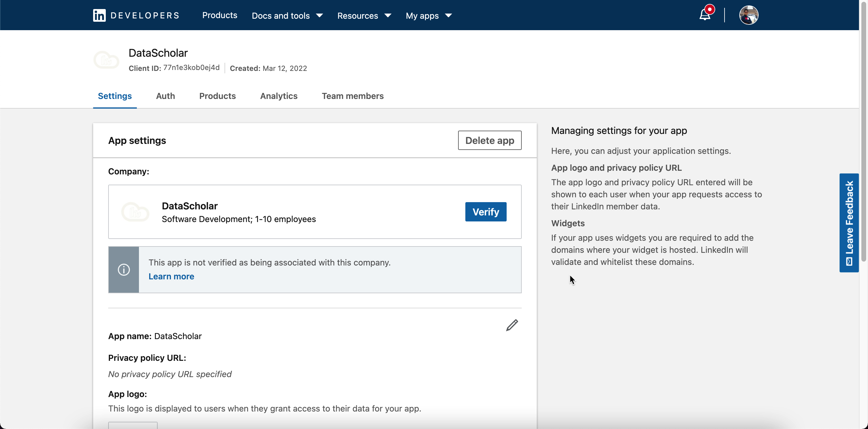Click DataScholar app logo in header
Image resolution: width=868 pixels, height=429 pixels.
tap(106, 60)
